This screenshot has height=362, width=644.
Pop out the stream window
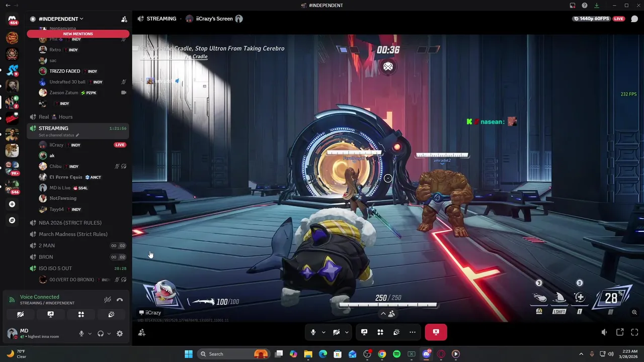point(620,332)
